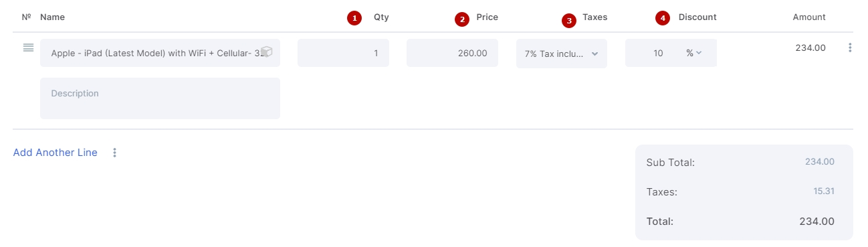Click the Price field showing 260.00
868x247 pixels.
click(x=452, y=53)
